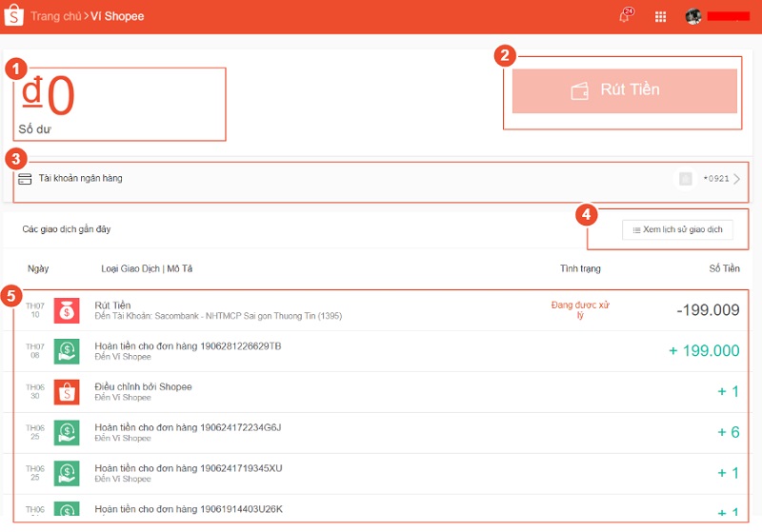
Task: Click the Đang được xử lý status
Action: point(581,310)
